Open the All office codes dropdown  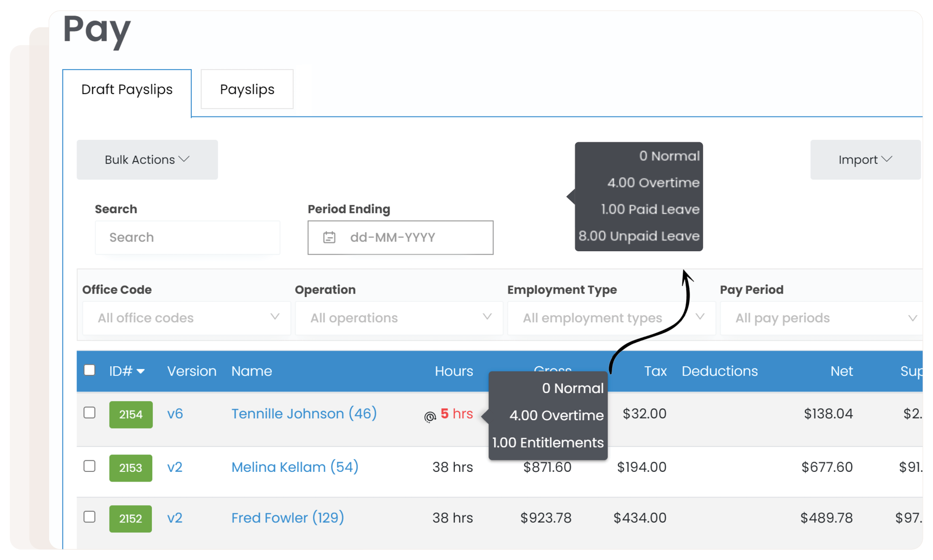coord(187,318)
